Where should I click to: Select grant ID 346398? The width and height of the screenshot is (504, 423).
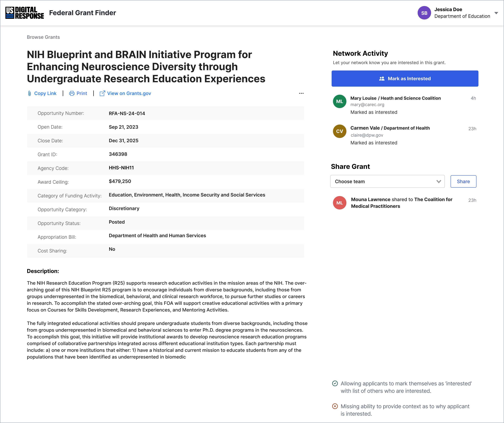point(118,154)
